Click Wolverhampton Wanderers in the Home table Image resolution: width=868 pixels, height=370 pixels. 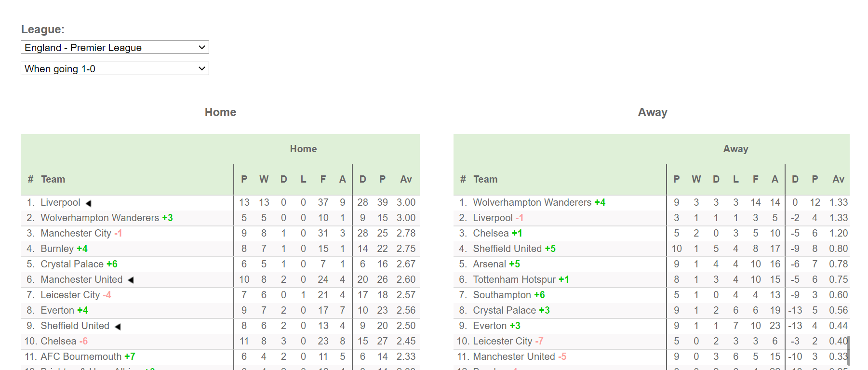(100, 218)
